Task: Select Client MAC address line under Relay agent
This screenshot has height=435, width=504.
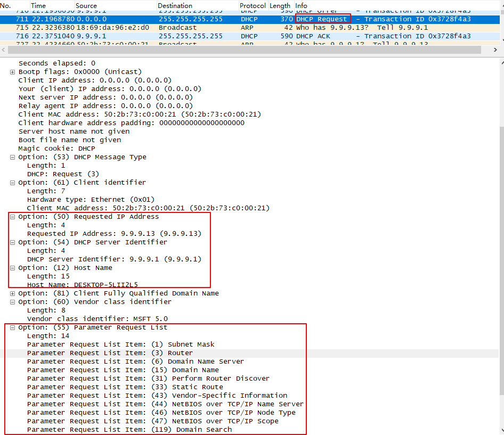Action: tap(140, 114)
